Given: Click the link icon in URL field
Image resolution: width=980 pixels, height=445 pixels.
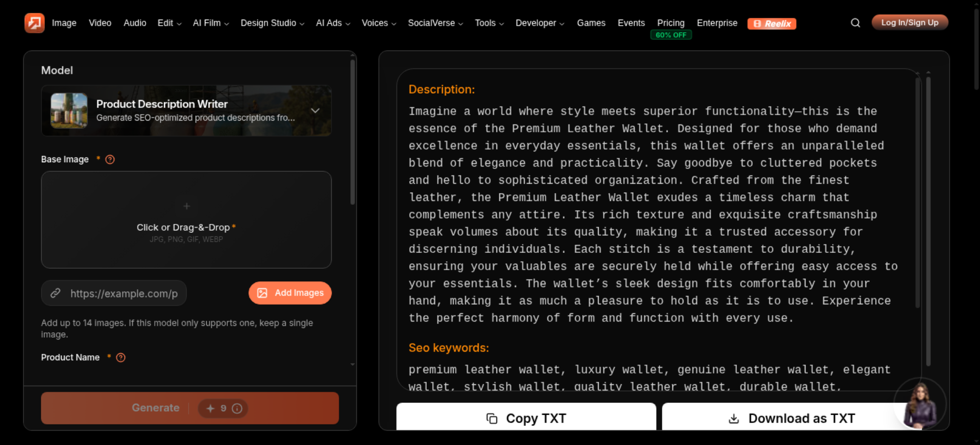Looking at the screenshot, I should 55,293.
